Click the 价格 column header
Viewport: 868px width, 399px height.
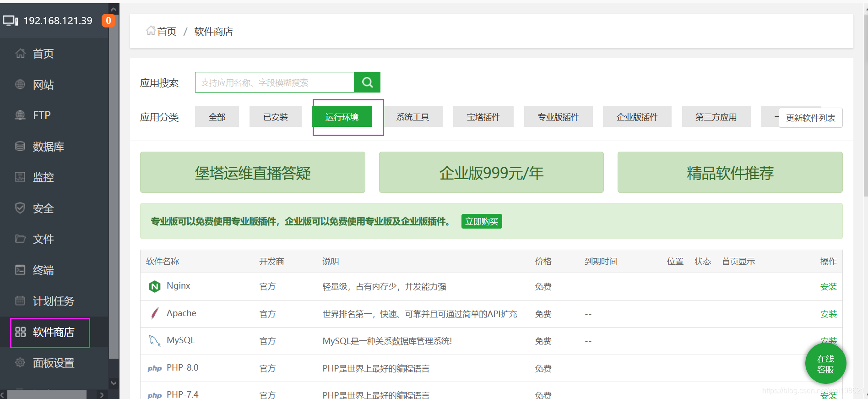[x=543, y=262]
